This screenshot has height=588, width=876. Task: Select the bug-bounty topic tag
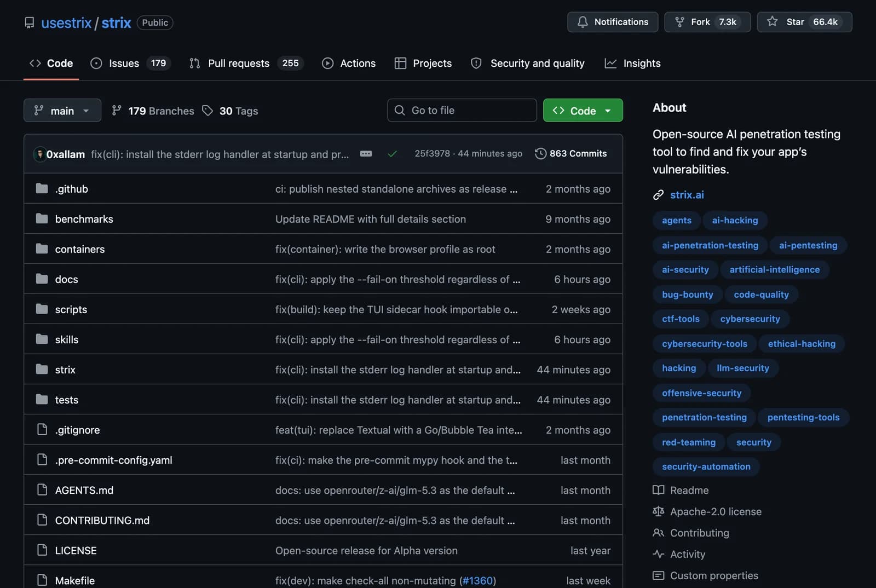687,295
